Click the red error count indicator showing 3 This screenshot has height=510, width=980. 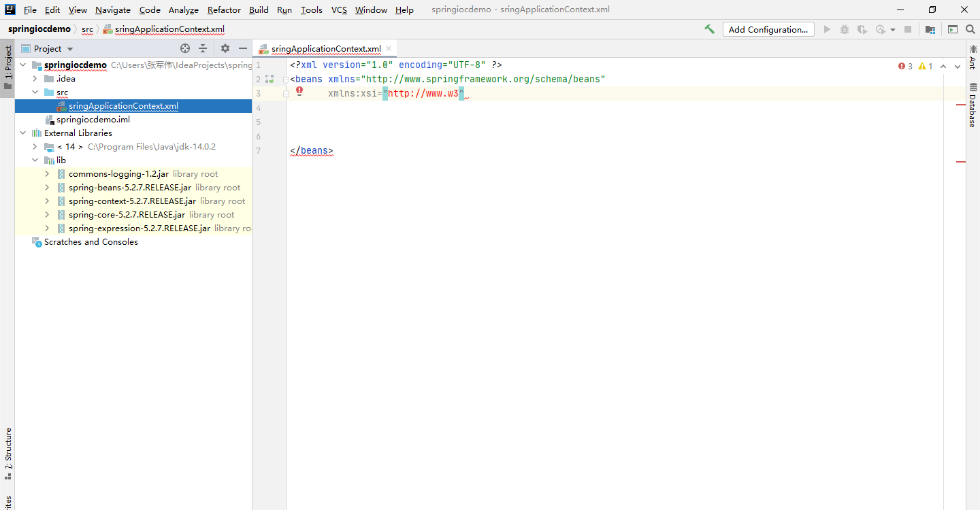[905, 66]
